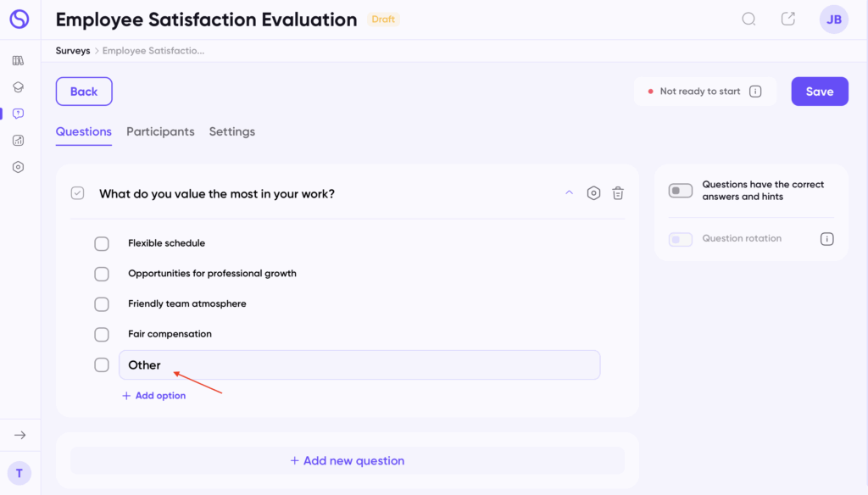Screen dimensions: 868x495
Task: Click Add new question button
Action: [x=348, y=461]
